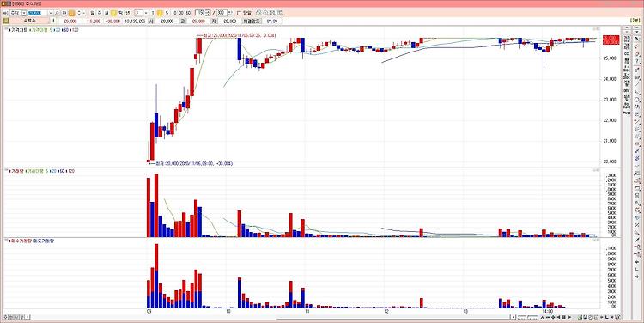Viewport: 644px width, 323px height.
Task: Add the OBV indicator from side panel
Action: 627,90
